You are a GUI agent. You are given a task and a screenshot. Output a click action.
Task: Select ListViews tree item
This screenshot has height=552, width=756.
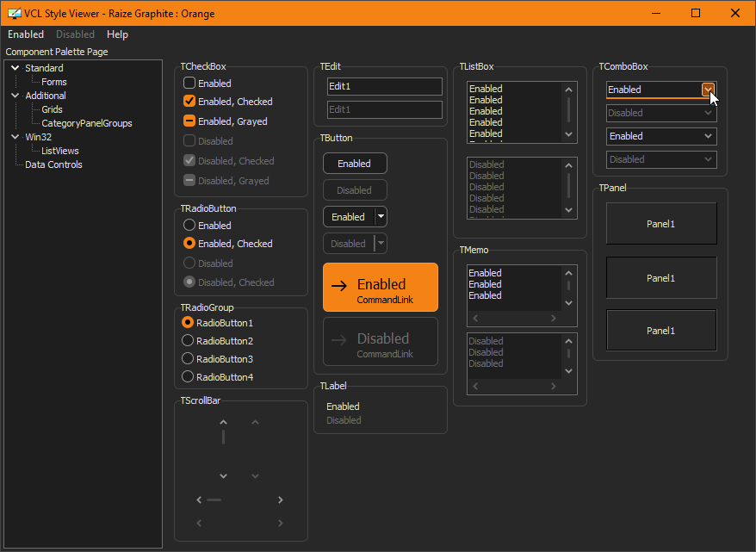point(59,151)
